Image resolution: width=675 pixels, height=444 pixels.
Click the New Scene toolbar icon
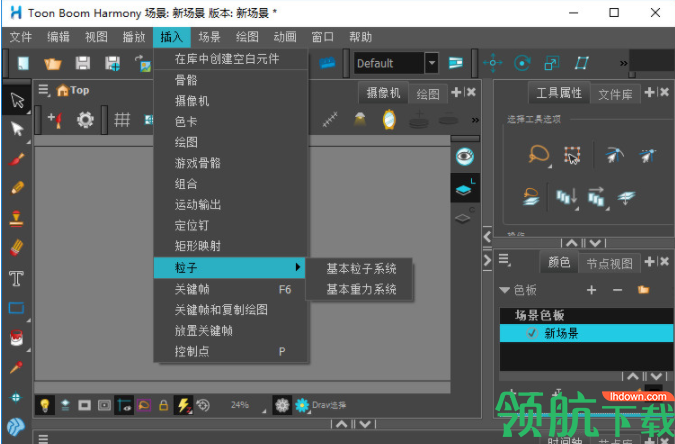pyautogui.click(x=23, y=63)
